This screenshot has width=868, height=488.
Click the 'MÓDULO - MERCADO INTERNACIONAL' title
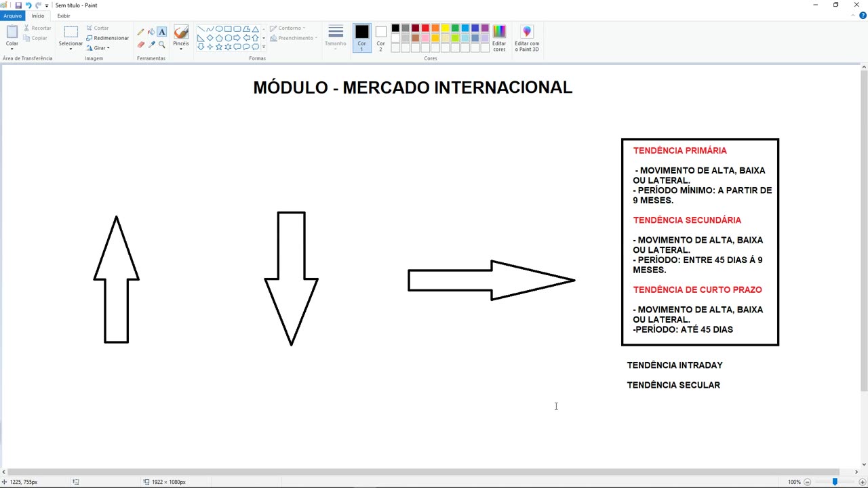pyautogui.click(x=413, y=87)
